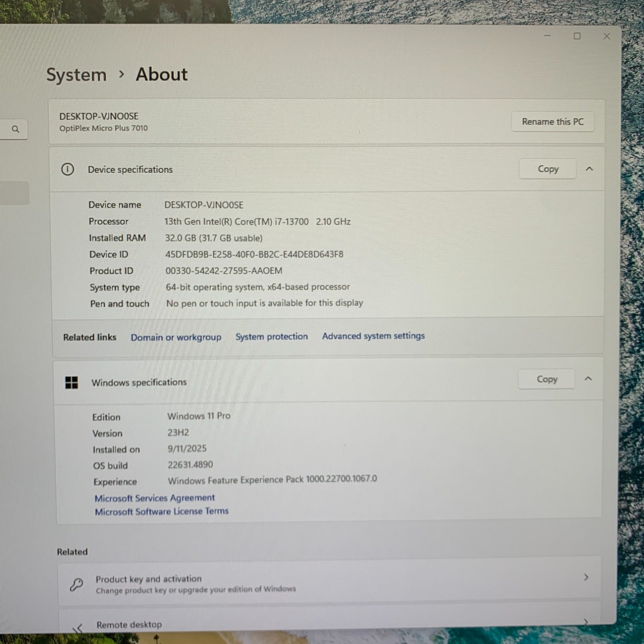Copy the Device specifications
The height and width of the screenshot is (644, 644).
[x=548, y=169]
